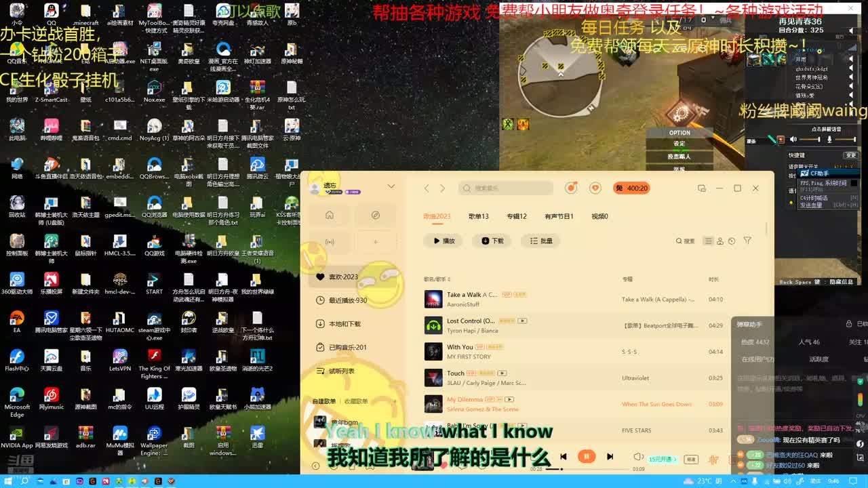Click the speaker volume icon in player bar
This screenshot has height=488, width=868.
(638, 457)
